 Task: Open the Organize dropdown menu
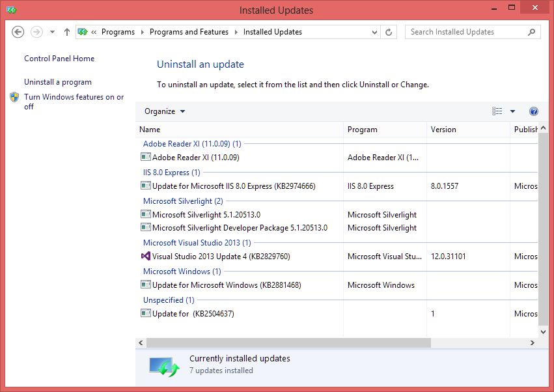click(x=164, y=111)
